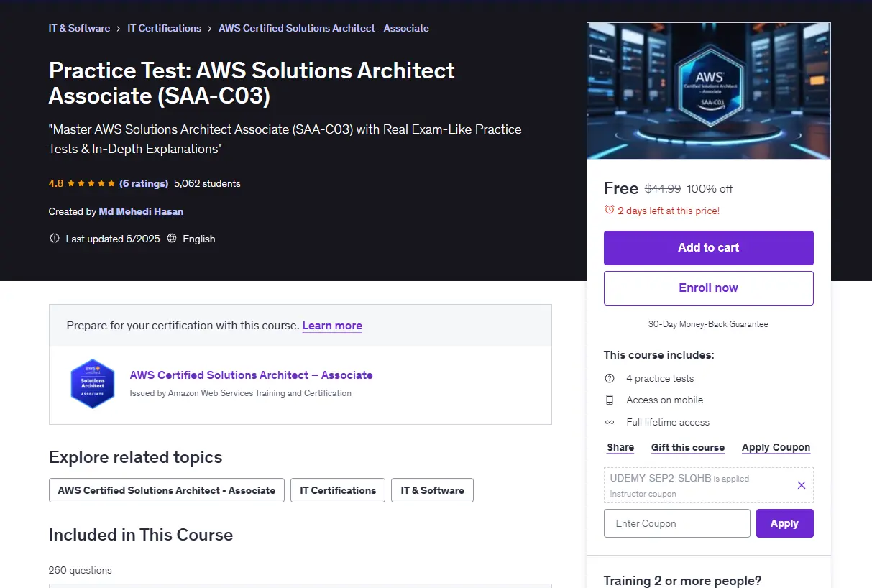Click the Apply Coupon link
Viewport: 872px width, 588px height.
pos(776,447)
